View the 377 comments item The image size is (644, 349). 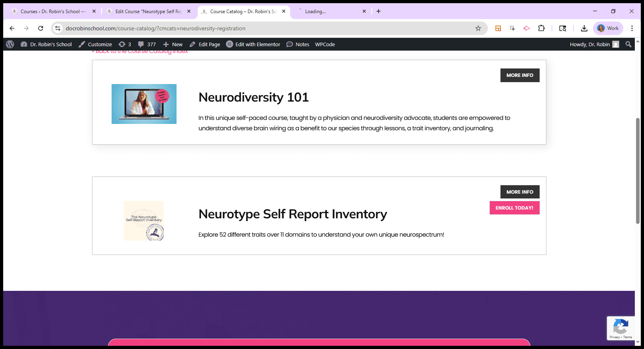click(147, 44)
